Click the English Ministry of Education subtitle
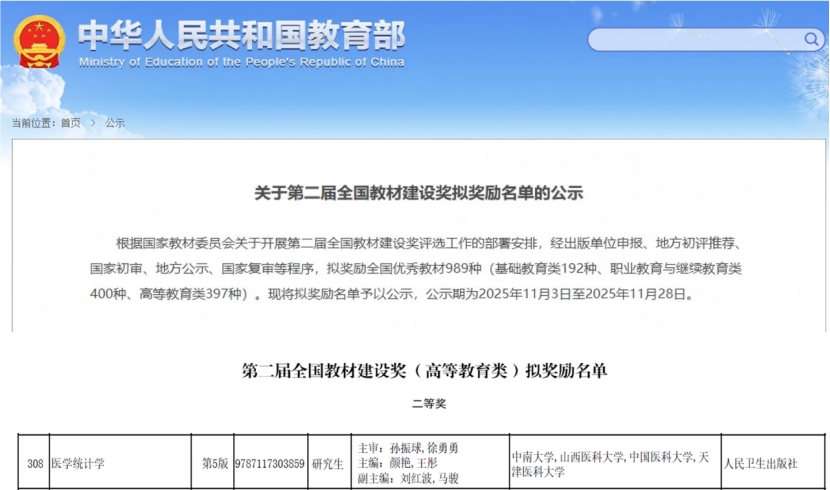 coord(241,62)
